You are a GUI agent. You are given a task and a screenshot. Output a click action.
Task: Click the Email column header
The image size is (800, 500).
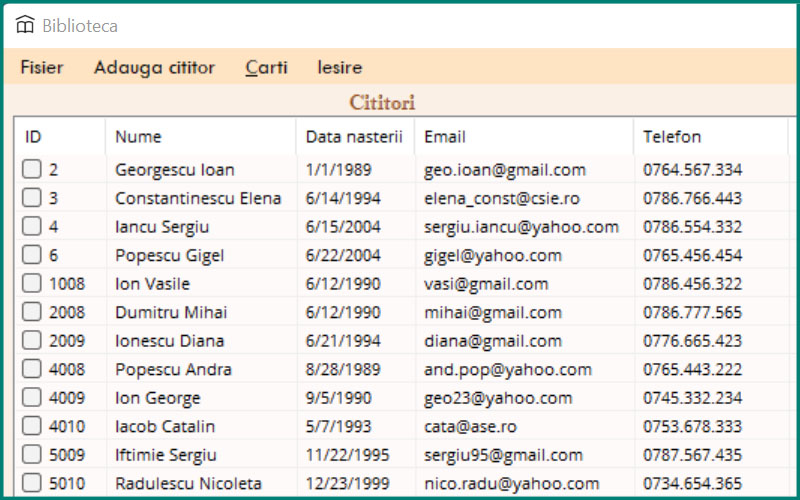click(x=445, y=137)
